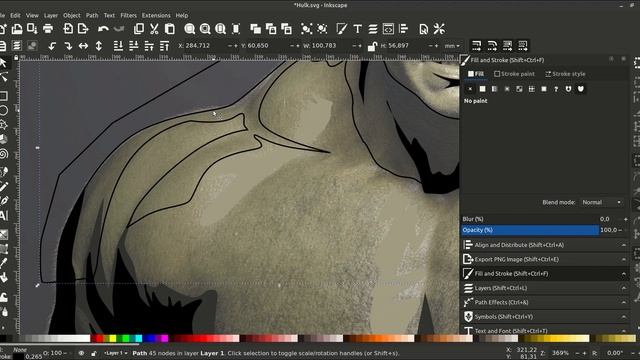Switch to the Stroke style tab
This screenshot has width=640, height=360.
(565, 74)
